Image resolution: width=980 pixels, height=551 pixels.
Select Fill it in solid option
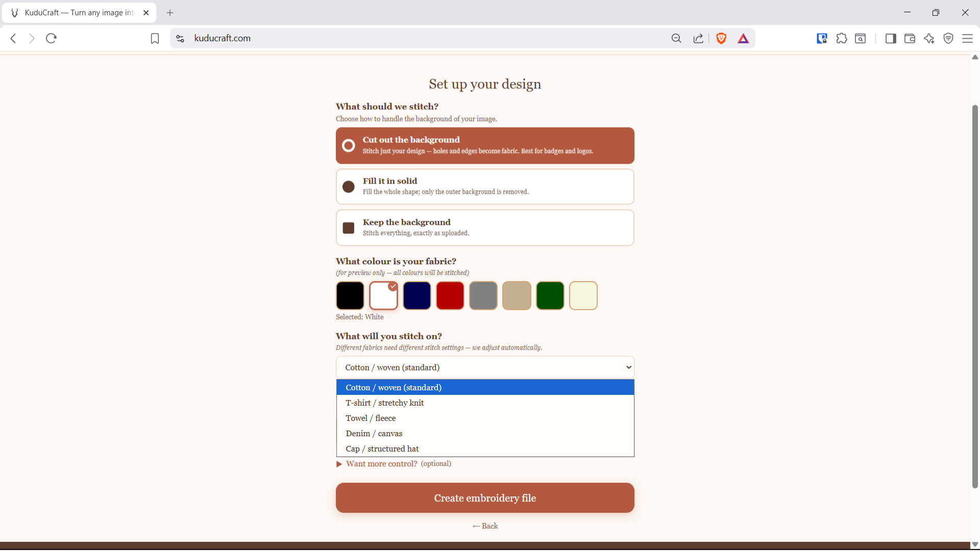[x=485, y=187]
